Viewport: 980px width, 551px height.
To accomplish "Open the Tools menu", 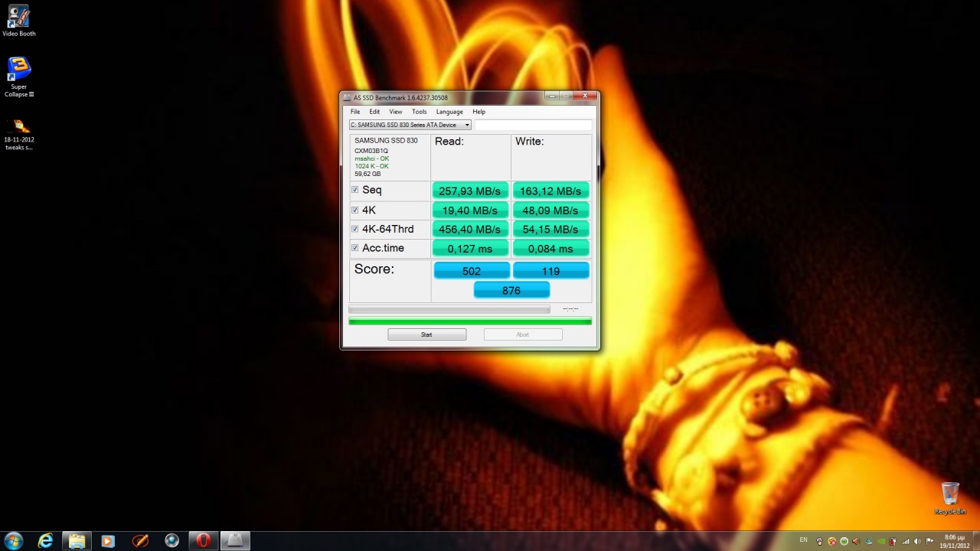I will 419,112.
